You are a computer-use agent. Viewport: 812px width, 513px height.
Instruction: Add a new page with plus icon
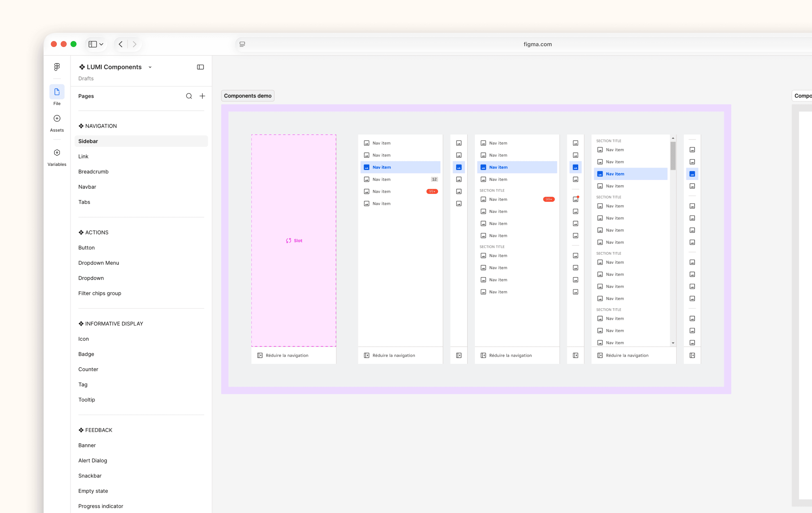pos(202,96)
